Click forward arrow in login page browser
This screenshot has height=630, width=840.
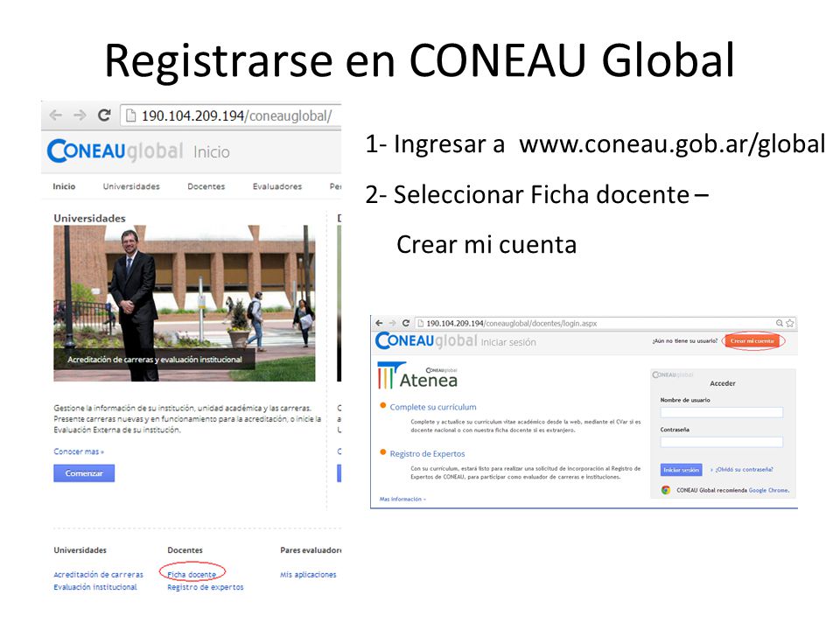pos(392,323)
